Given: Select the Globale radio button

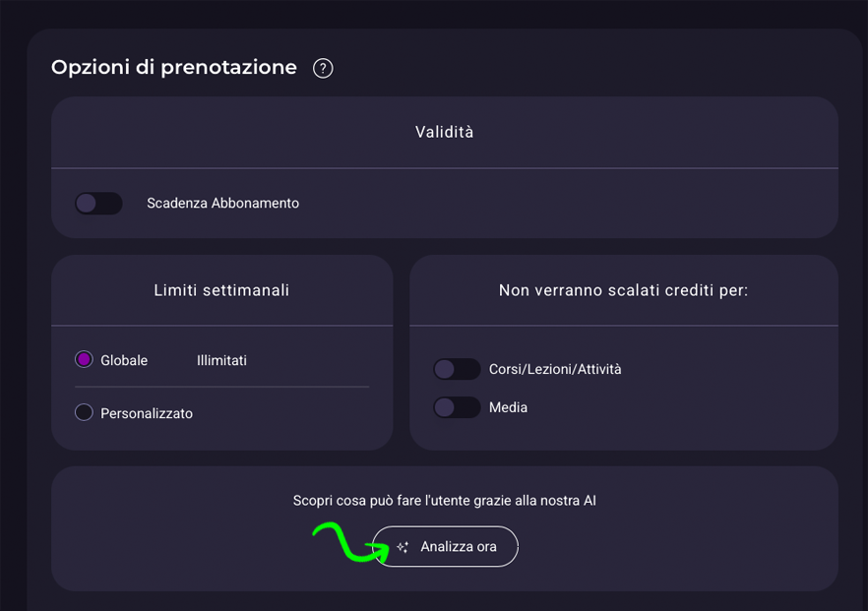Looking at the screenshot, I should (x=84, y=360).
